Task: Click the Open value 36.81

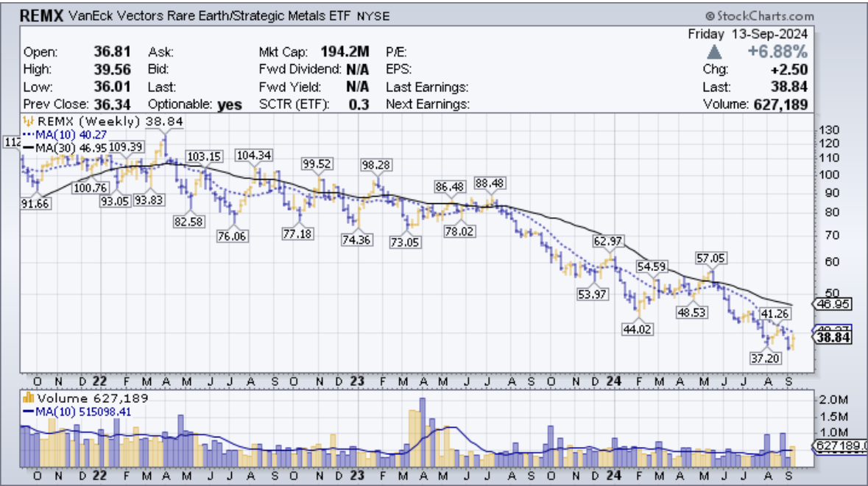Action: click(112, 52)
